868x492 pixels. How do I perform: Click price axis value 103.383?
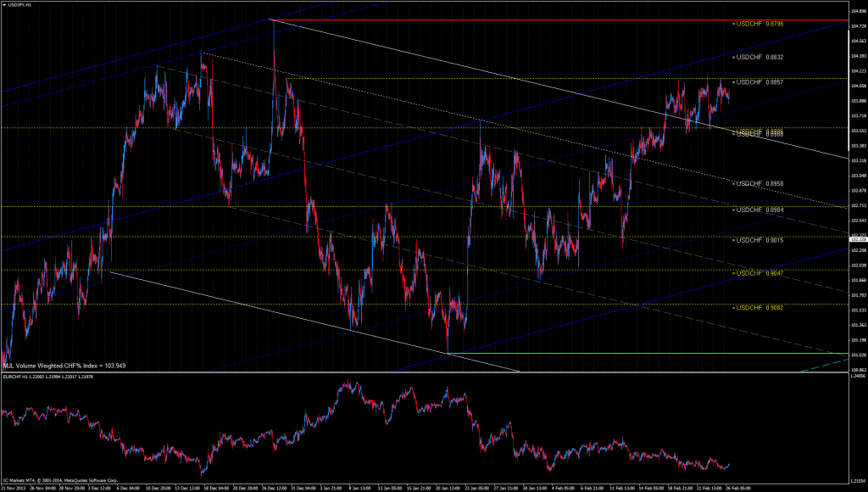click(859, 146)
